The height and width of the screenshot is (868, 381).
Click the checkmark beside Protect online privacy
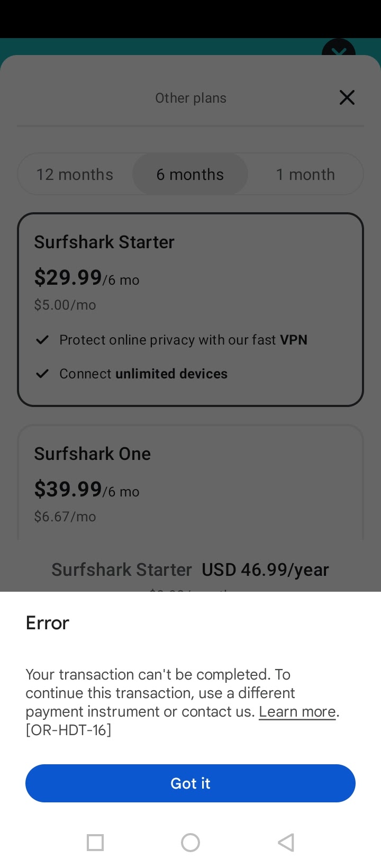click(42, 340)
